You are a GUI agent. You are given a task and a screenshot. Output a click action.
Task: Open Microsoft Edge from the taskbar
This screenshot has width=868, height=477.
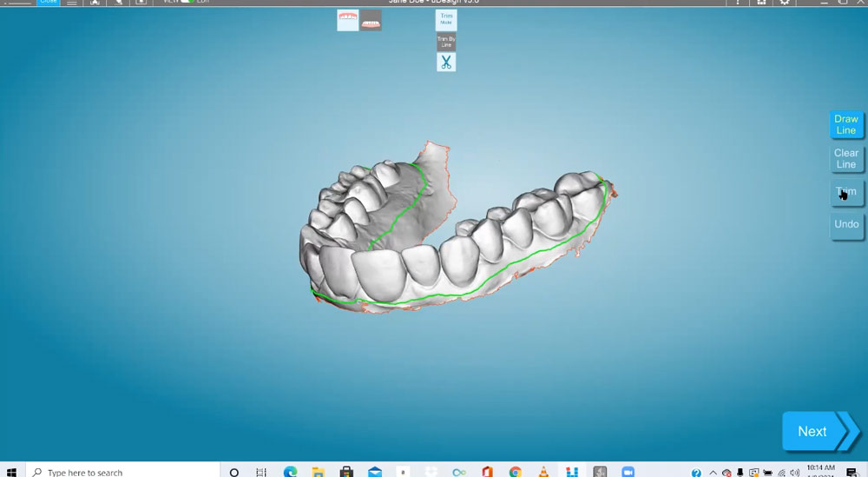(290, 472)
